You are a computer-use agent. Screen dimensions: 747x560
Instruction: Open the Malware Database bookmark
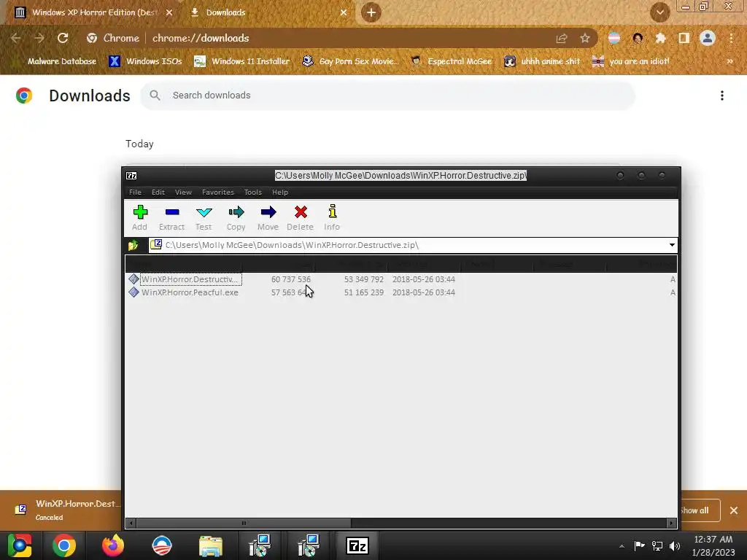pos(56,61)
